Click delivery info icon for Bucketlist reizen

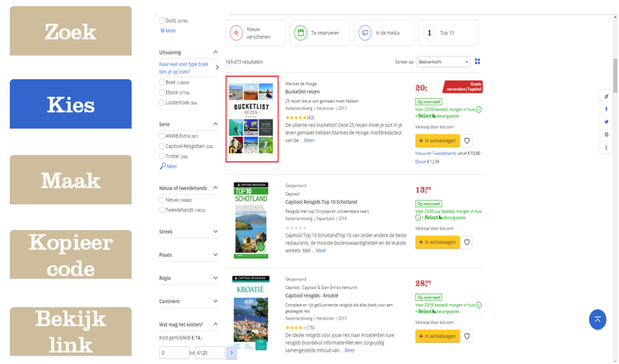479,109
